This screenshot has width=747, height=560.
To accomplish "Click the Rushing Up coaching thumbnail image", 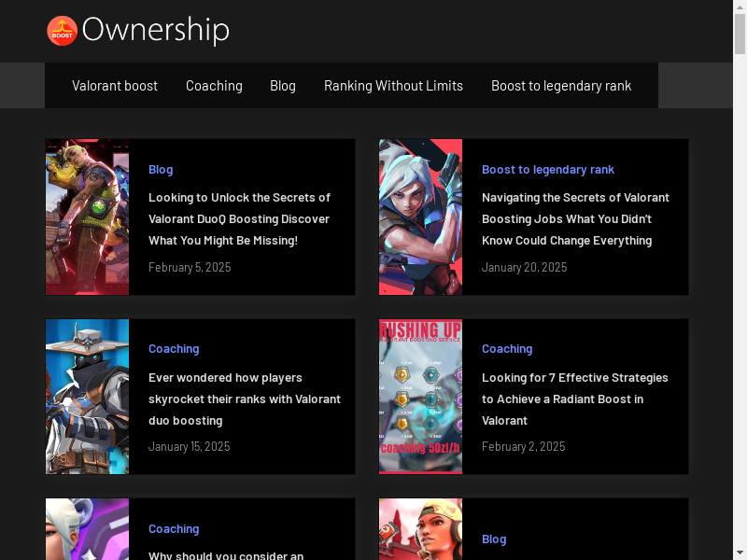I will tap(420, 397).
